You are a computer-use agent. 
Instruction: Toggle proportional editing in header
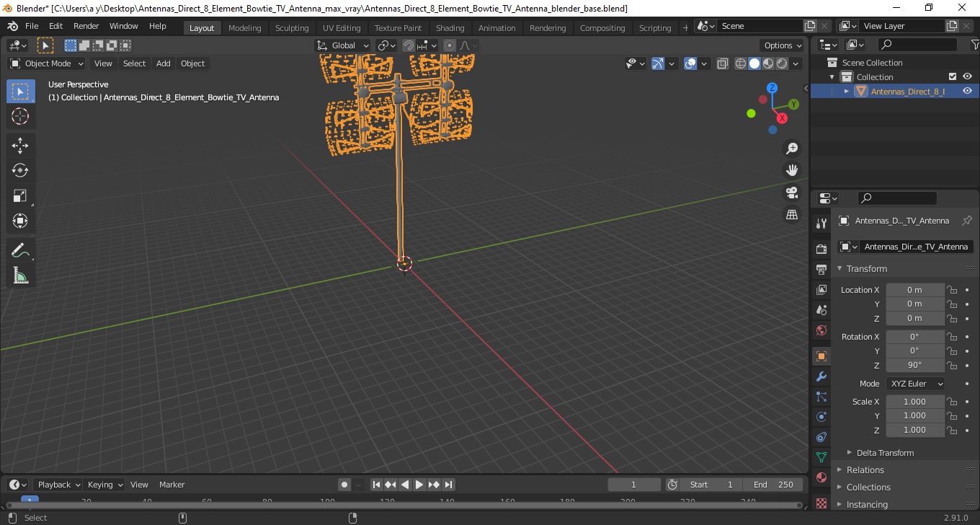450,45
